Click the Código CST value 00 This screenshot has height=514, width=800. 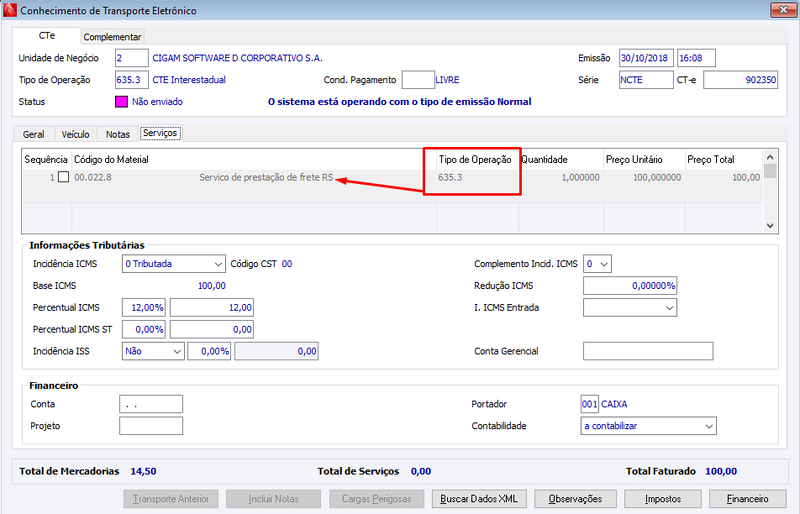click(x=287, y=264)
